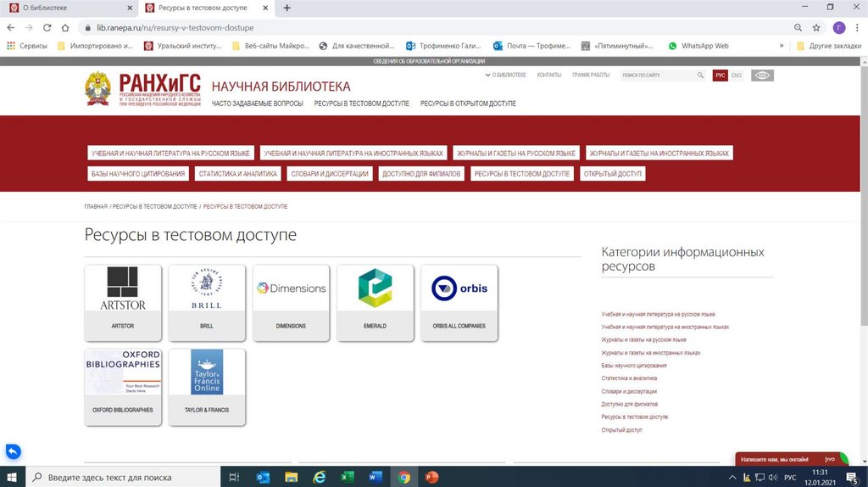Click the РАНХиГС logo
The width and height of the screenshot is (868, 487).
click(x=142, y=88)
